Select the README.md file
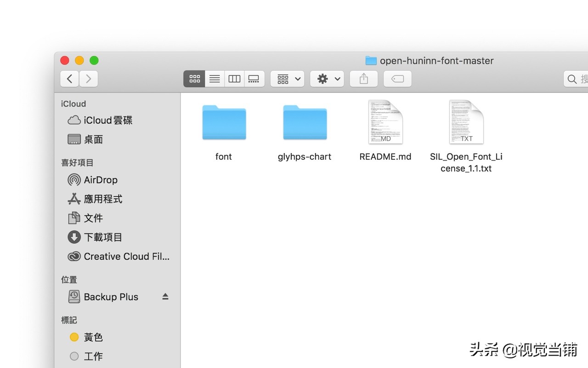Image resolution: width=588 pixels, height=368 pixels. pos(385,122)
